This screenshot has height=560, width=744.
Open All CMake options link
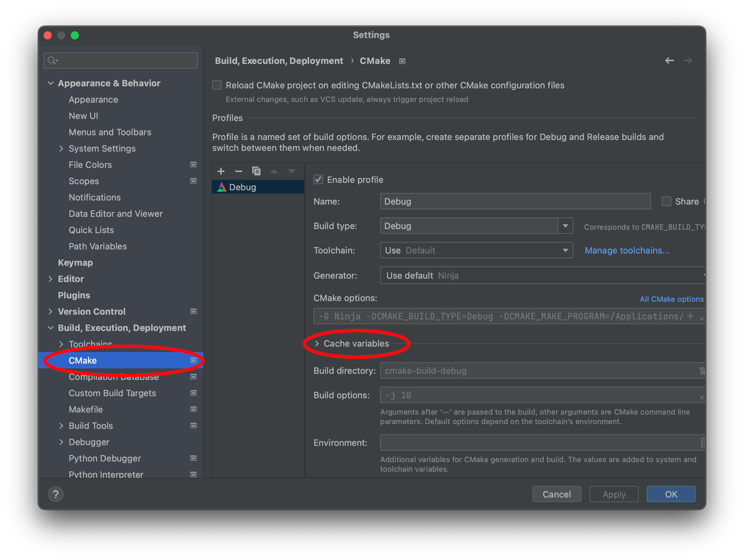672,299
